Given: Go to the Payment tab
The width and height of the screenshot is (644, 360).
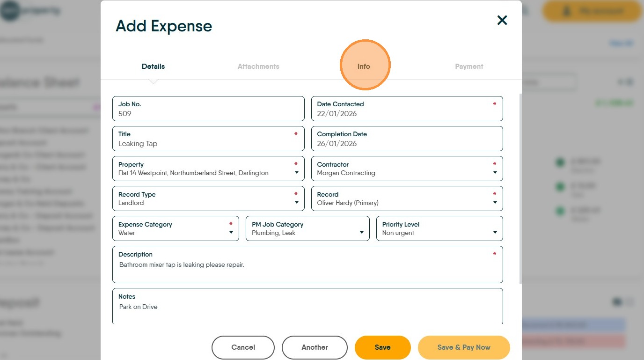Looking at the screenshot, I should (469, 66).
